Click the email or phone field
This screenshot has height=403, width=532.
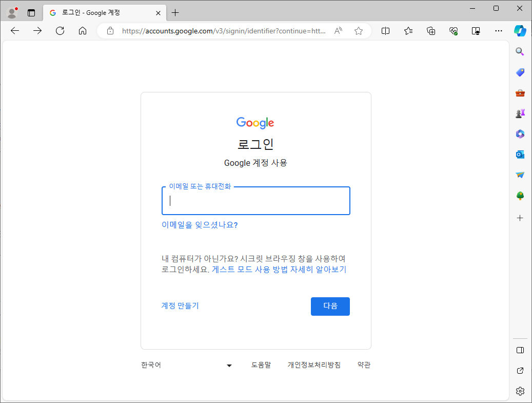tap(256, 201)
